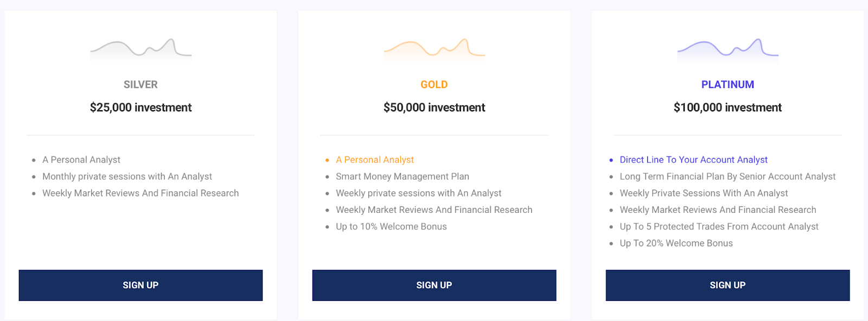Click 'Smart Money Management Plan' feature
Image resolution: width=868 pixels, height=321 pixels.
[403, 177]
